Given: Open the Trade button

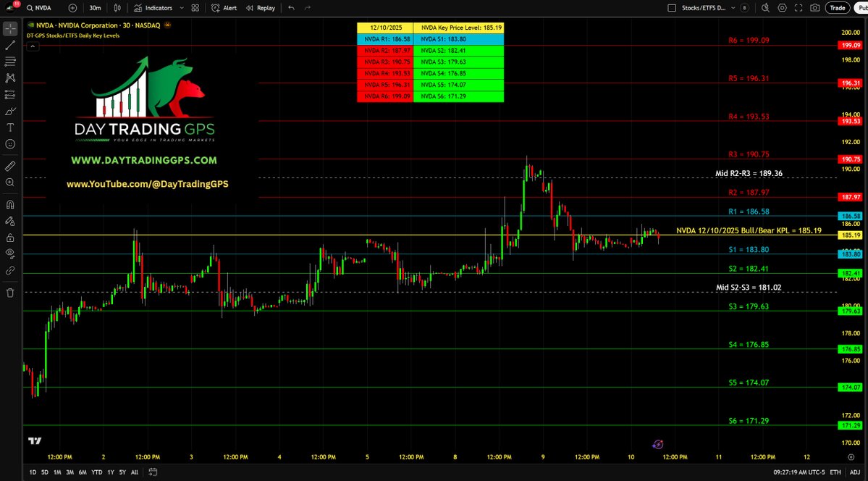Looking at the screenshot, I should [x=838, y=8].
